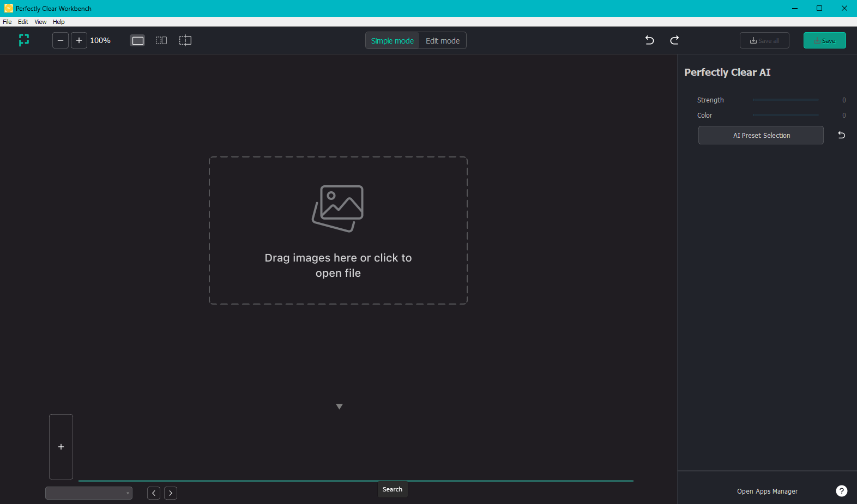
Task: Switch to side-by-side compare view
Action: 161,40
